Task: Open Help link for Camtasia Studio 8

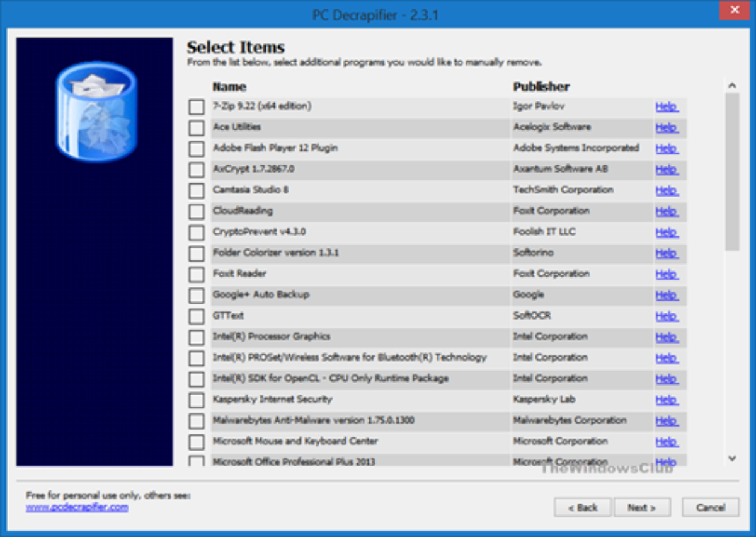Action: (x=667, y=190)
